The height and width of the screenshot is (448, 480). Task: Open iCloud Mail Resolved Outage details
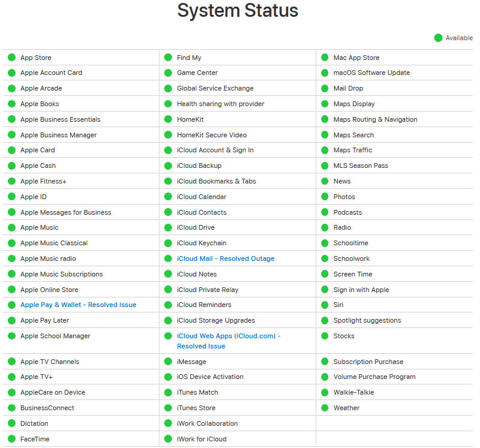pyautogui.click(x=225, y=258)
